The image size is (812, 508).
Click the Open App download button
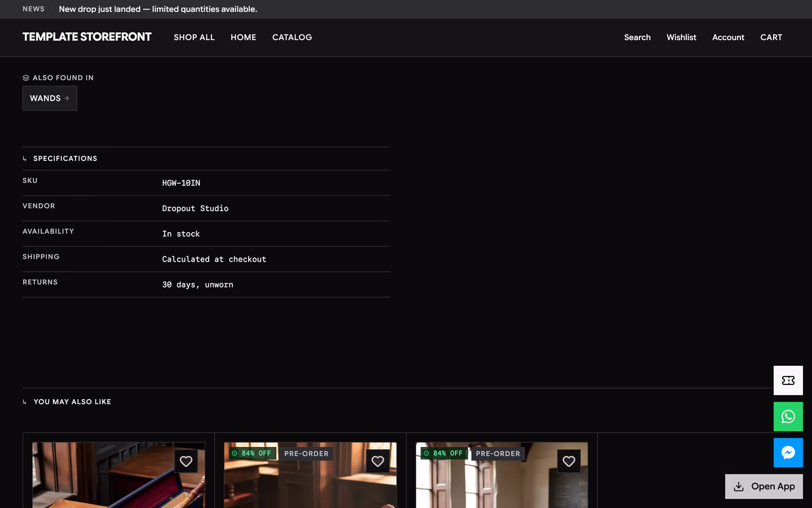(764, 487)
